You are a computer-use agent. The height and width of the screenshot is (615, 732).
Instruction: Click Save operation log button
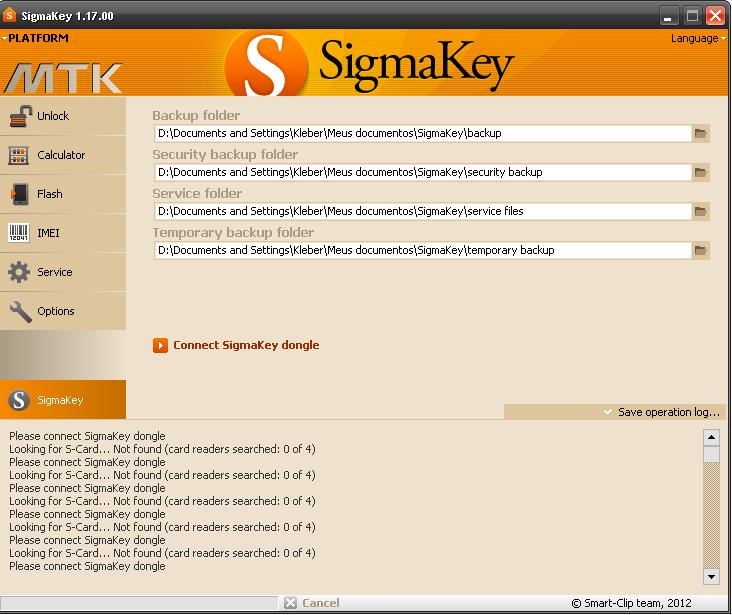pos(615,412)
